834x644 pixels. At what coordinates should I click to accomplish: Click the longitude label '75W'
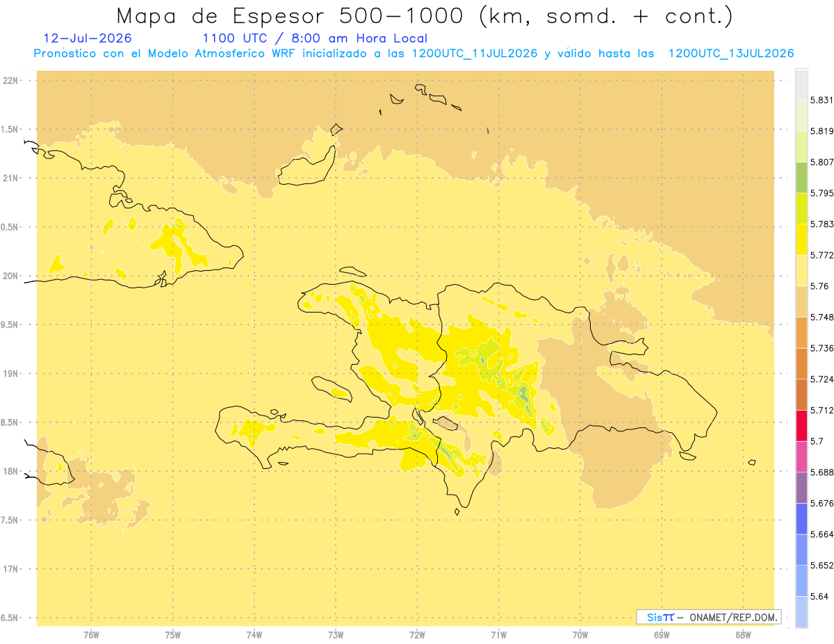[x=173, y=636]
